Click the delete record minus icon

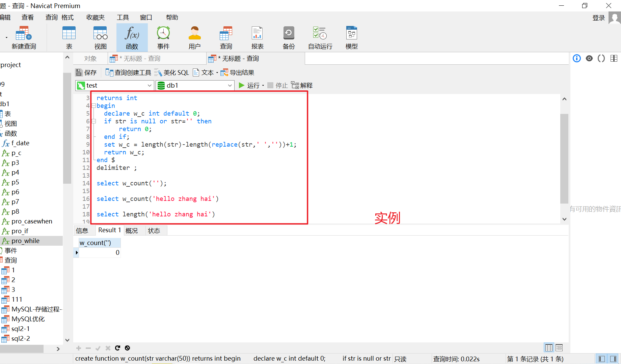(88, 348)
